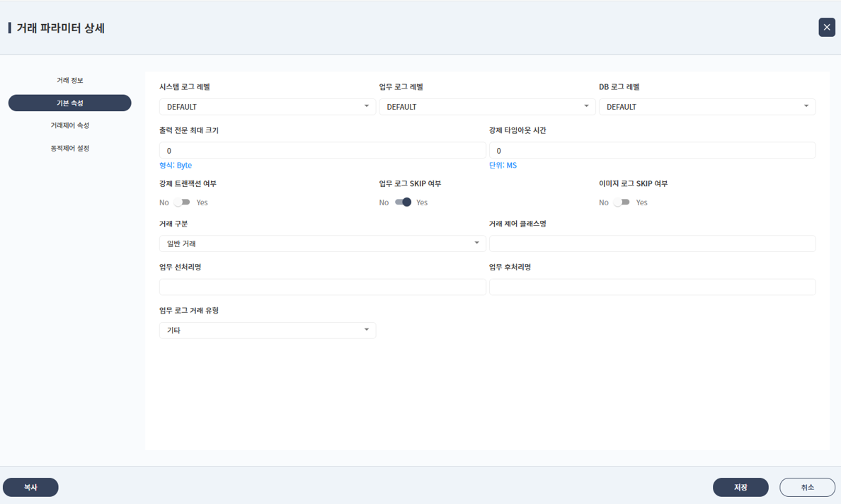Click the 강제 타임아웃 시간 input field
841x504 pixels.
click(x=652, y=151)
